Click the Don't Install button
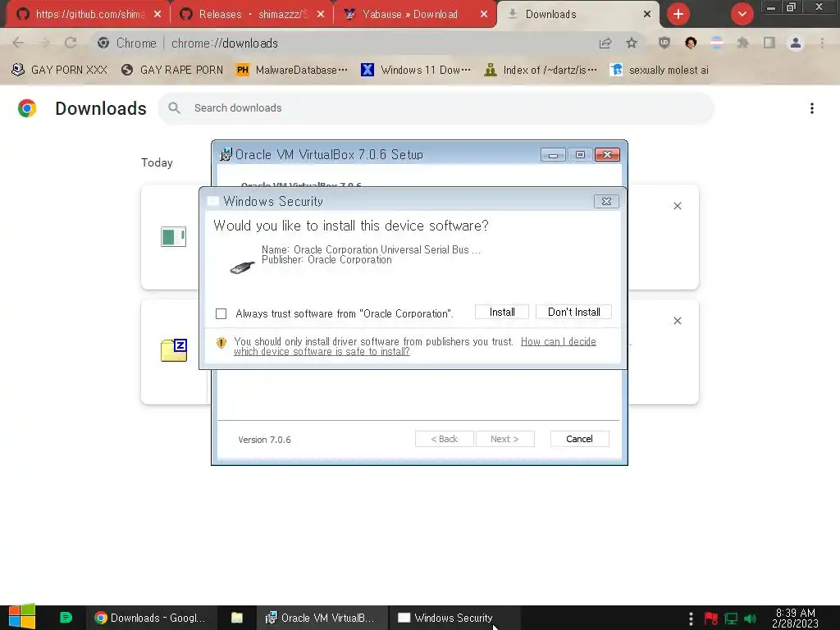 point(573,312)
